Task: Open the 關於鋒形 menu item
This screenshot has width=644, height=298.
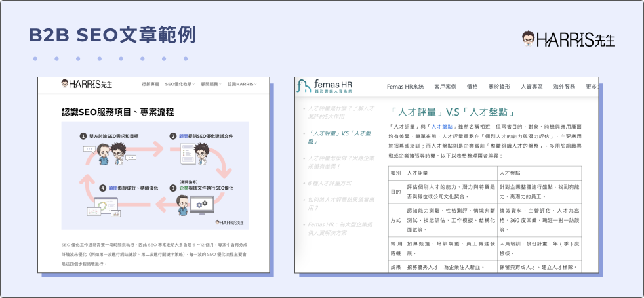Action: click(499, 87)
